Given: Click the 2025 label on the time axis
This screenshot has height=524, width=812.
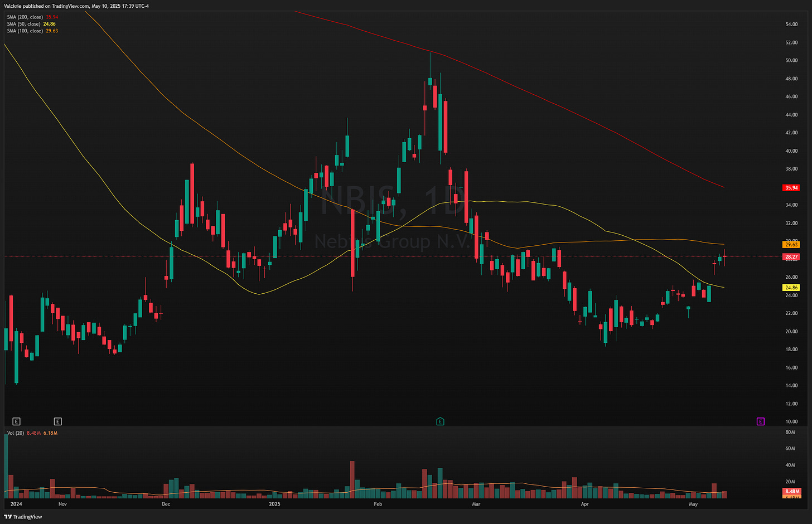Looking at the screenshot, I should point(274,504).
